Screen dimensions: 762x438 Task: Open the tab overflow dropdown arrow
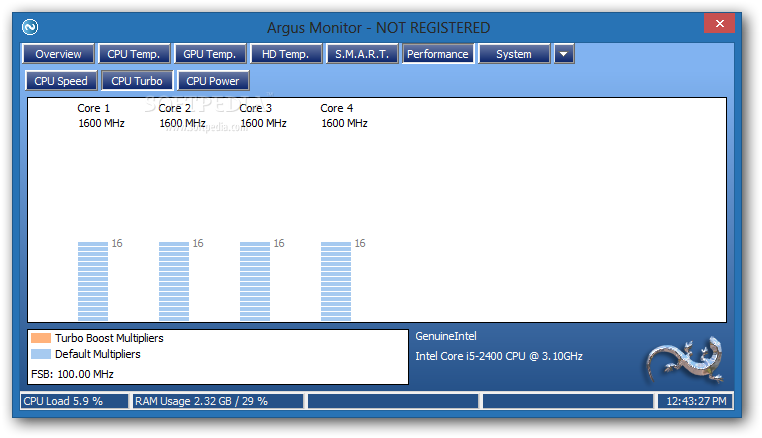tap(564, 54)
